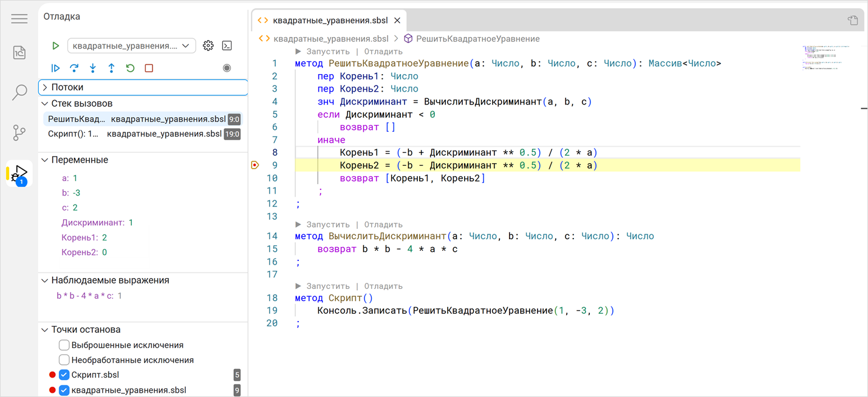The image size is (868, 397).
Task: Start debugging with the green play icon
Action: coord(55,46)
